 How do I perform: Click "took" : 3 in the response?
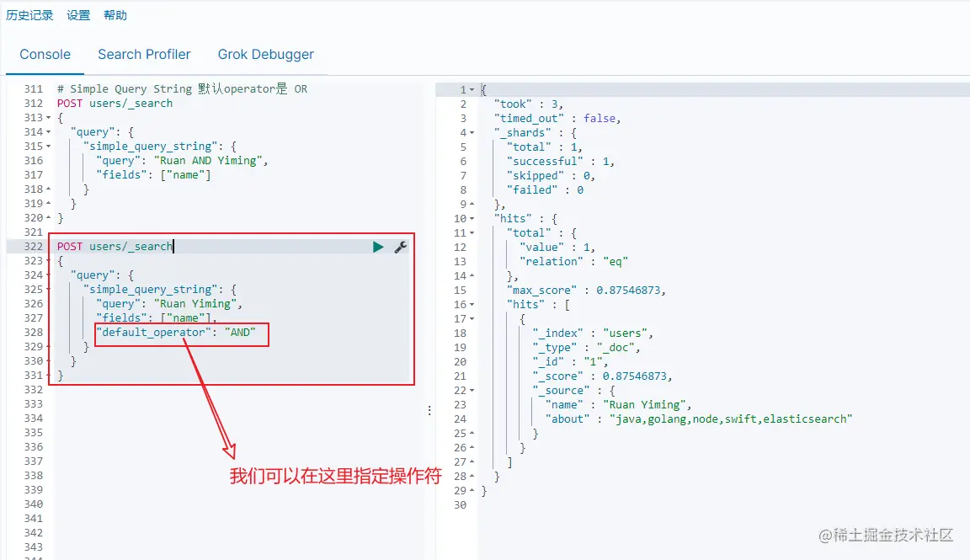pos(528,104)
